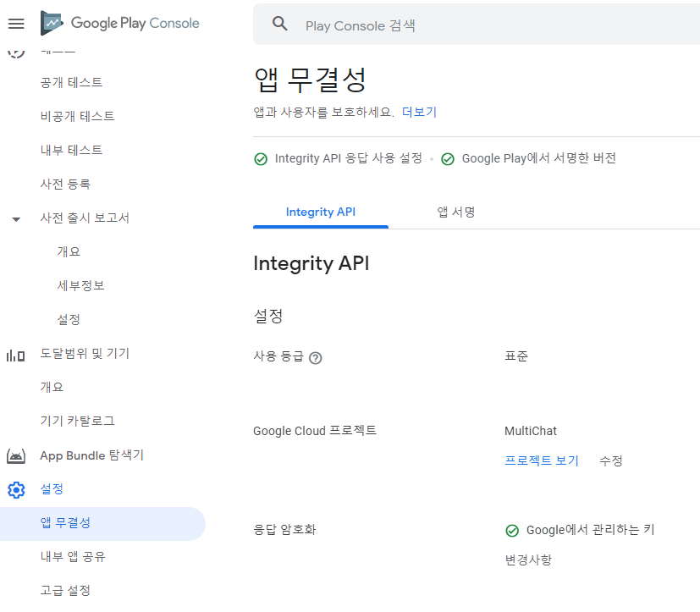700x612 pixels.
Task: Click the 더보기 link
Action: (419, 112)
